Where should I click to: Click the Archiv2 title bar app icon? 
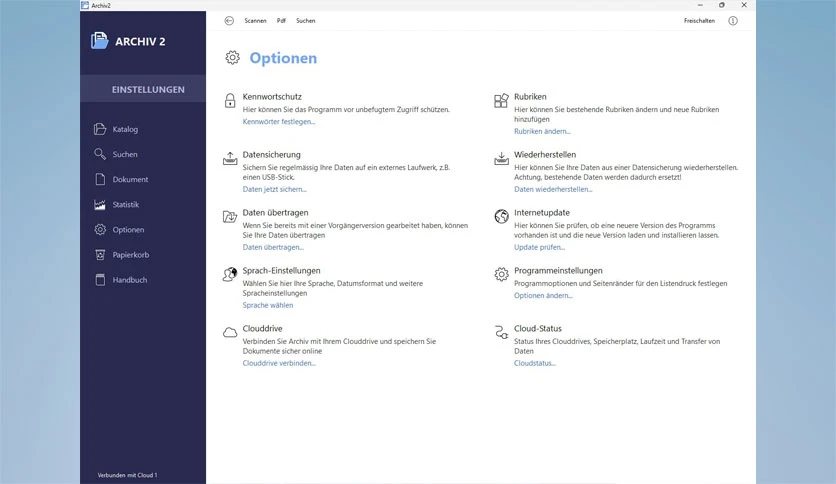85,5
